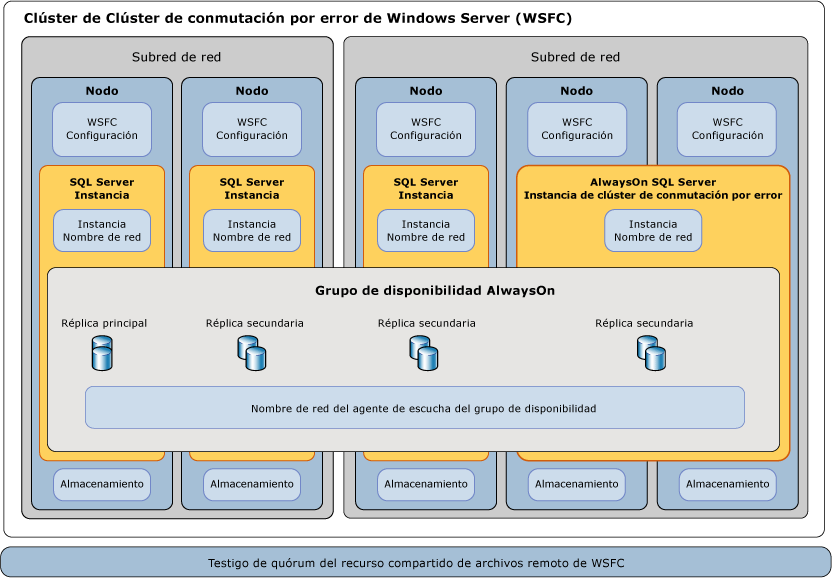Screen dimensions: 832x578
Task: Click the Instancia Nombre de red under AlwaysOn instance
Action: [653, 230]
